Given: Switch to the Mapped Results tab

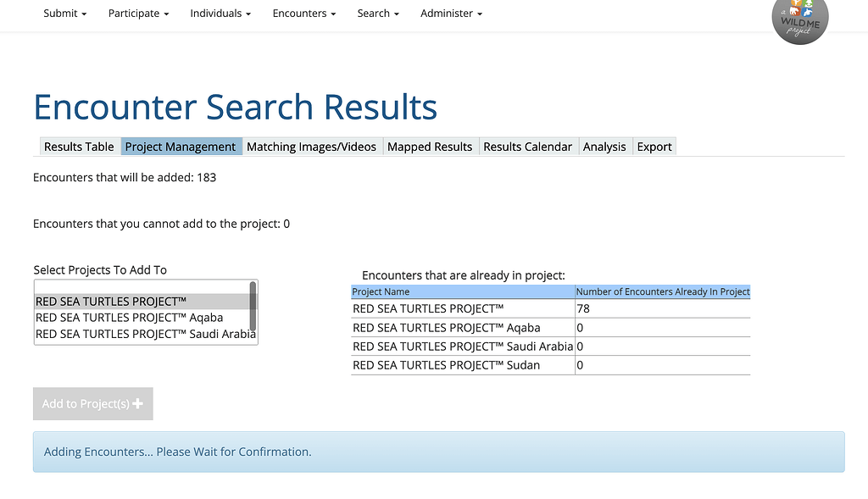Looking at the screenshot, I should 430,146.
